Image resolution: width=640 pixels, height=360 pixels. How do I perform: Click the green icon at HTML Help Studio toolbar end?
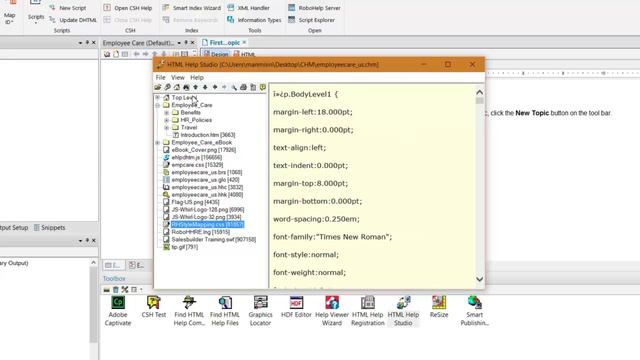tap(262, 87)
